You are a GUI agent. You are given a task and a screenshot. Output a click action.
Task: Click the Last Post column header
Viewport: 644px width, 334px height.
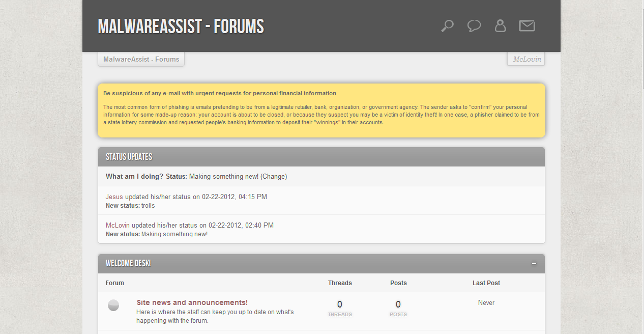click(486, 283)
